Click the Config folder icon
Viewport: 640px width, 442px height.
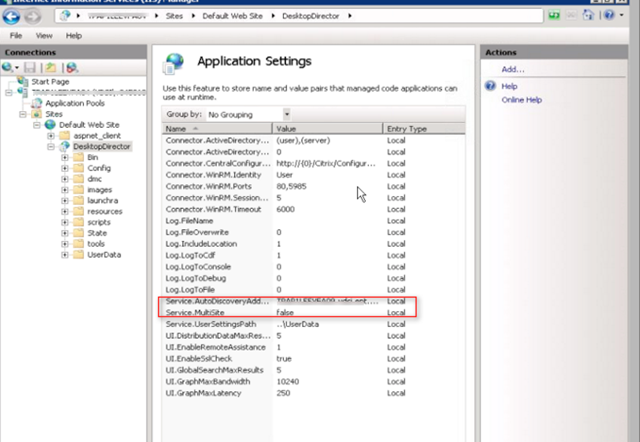78,168
